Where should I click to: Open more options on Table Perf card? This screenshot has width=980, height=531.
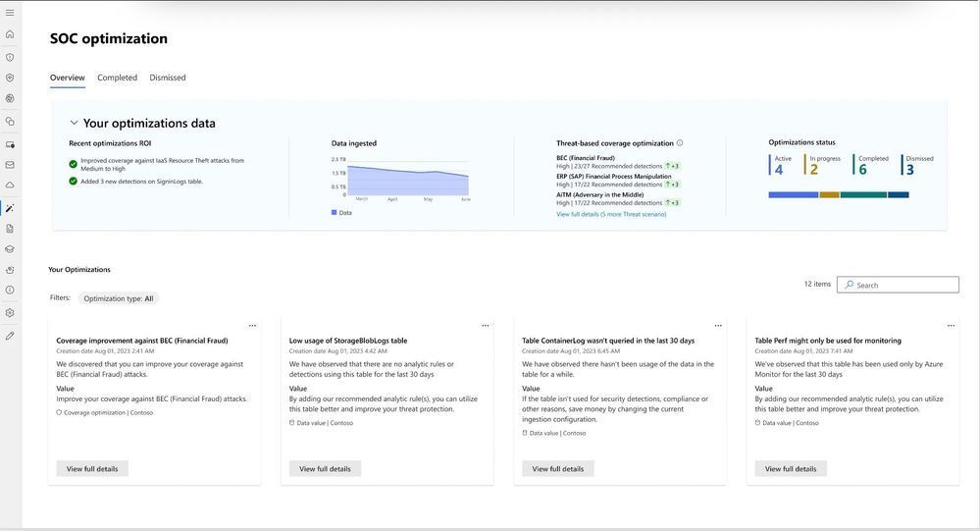pyautogui.click(x=952, y=325)
